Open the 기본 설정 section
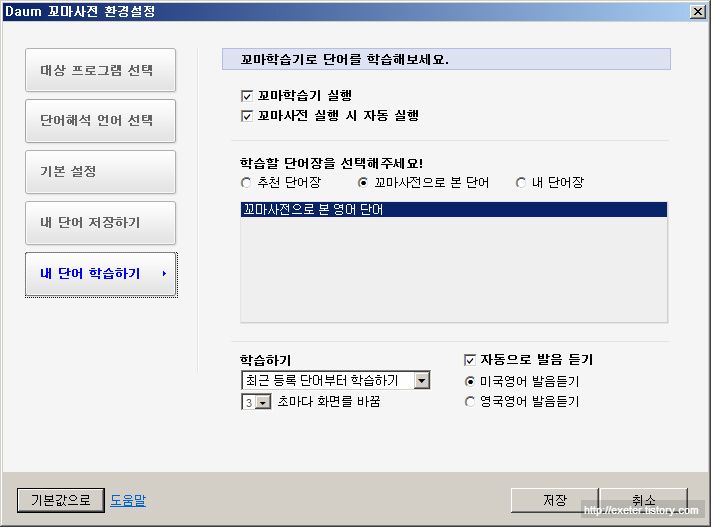 100,172
